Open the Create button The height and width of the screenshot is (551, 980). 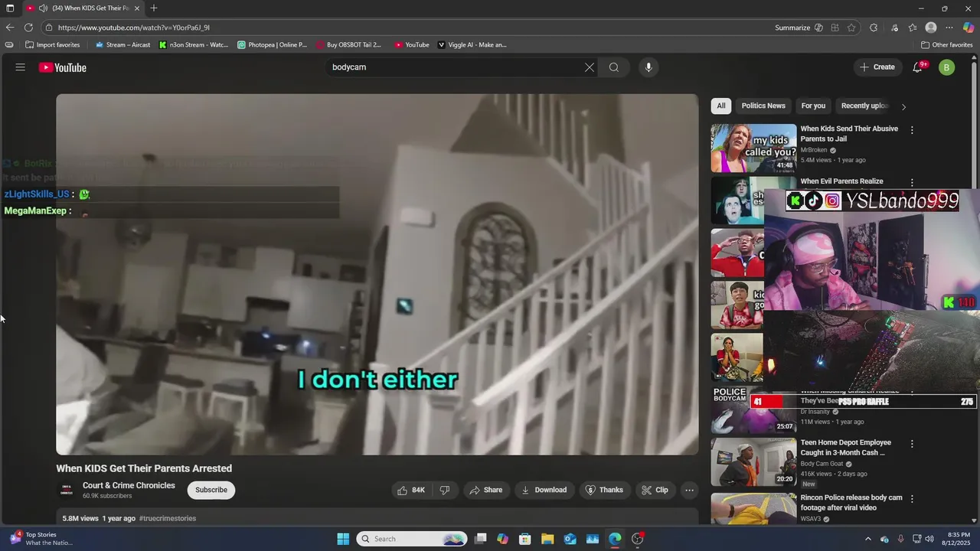click(x=877, y=67)
